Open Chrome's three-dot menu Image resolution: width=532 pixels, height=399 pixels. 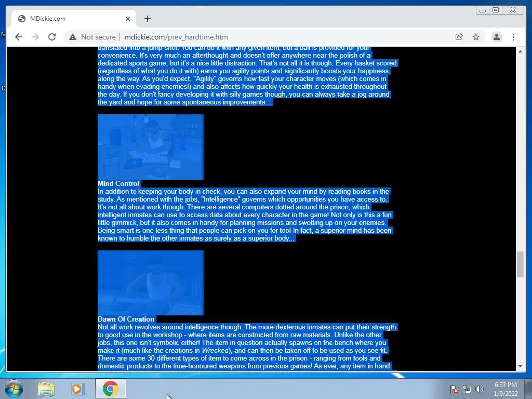[513, 37]
